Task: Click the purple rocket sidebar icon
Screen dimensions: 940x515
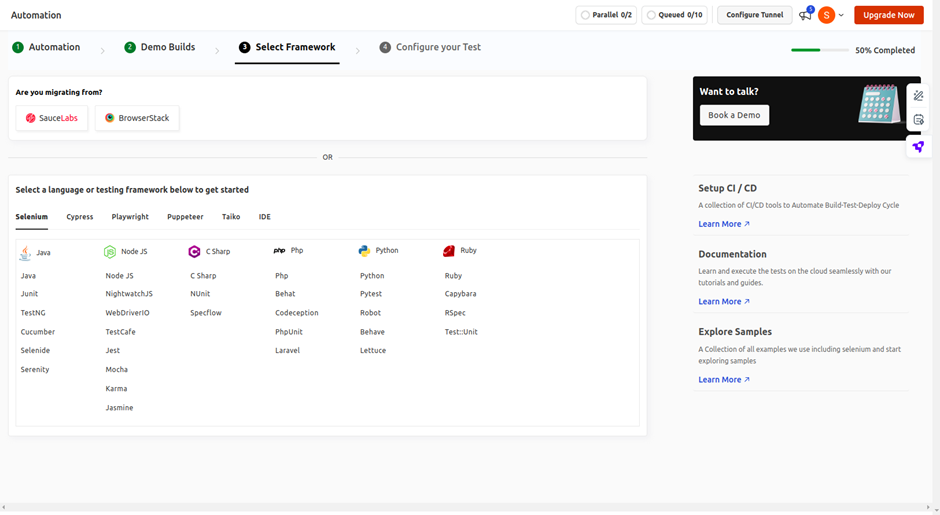Action: (918, 147)
